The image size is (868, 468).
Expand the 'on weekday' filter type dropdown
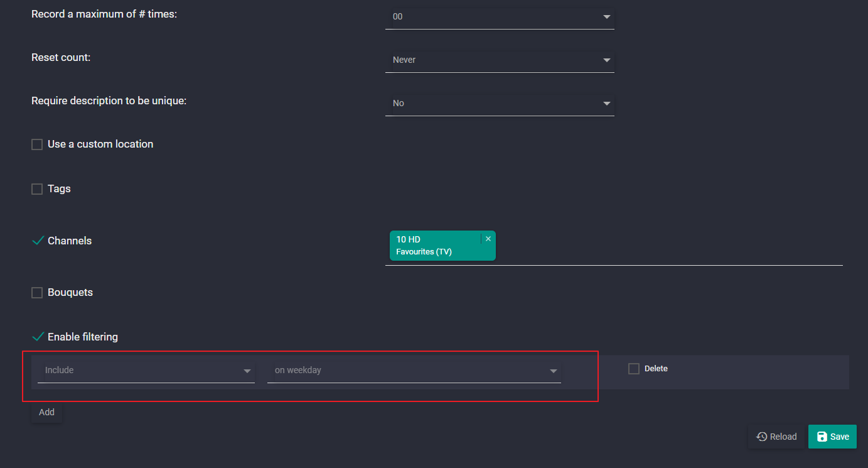414,371
